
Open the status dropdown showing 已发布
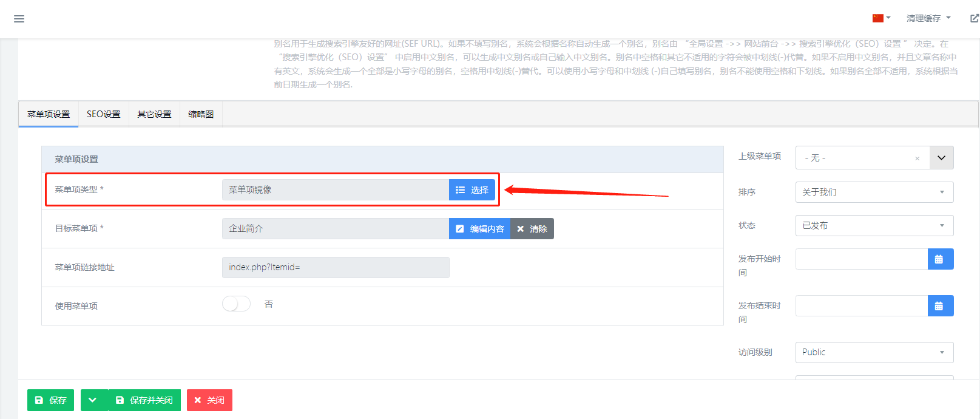pyautogui.click(x=874, y=226)
